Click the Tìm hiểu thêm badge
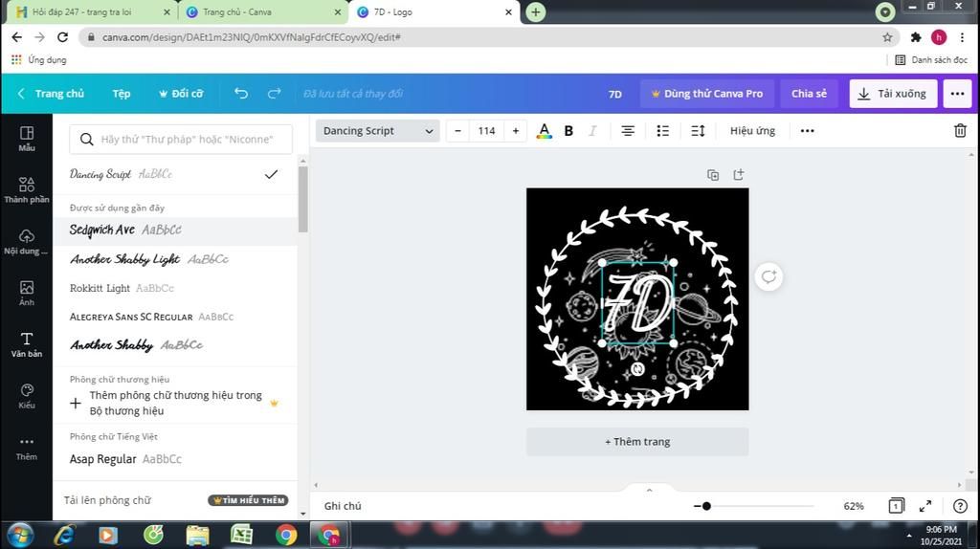980x549 pixels. (248, 500)
